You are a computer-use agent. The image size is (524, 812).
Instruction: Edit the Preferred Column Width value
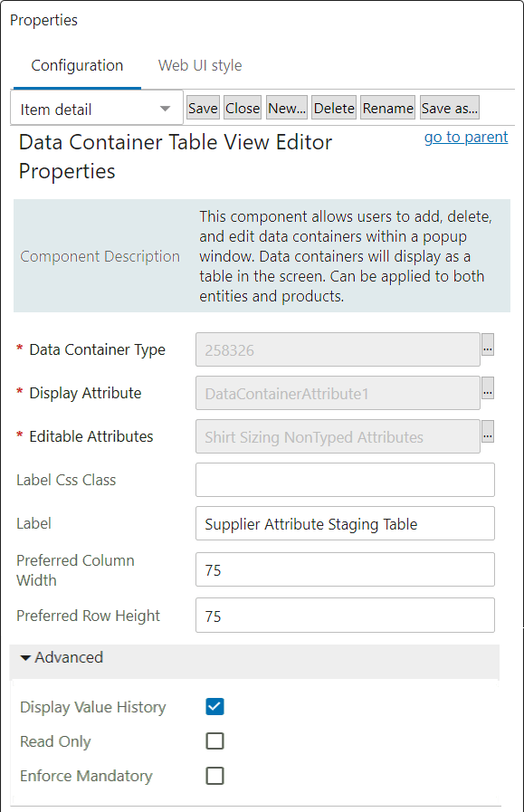coord(345,569)
